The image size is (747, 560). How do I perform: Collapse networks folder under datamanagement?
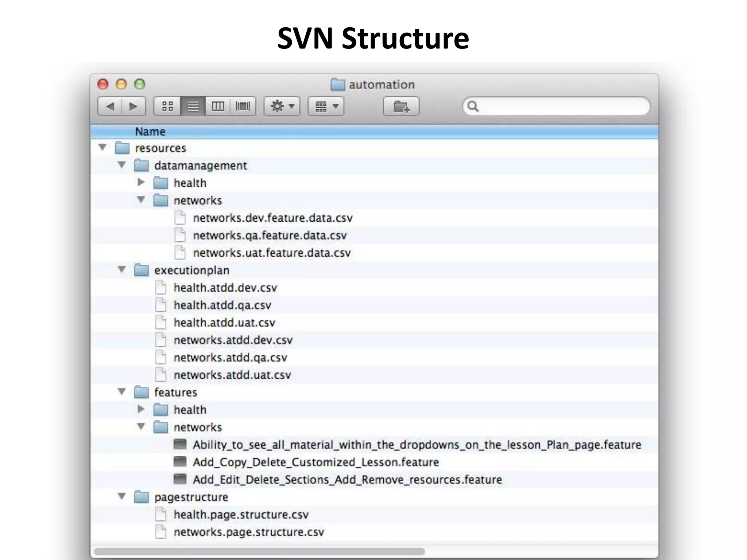[141, 200]
